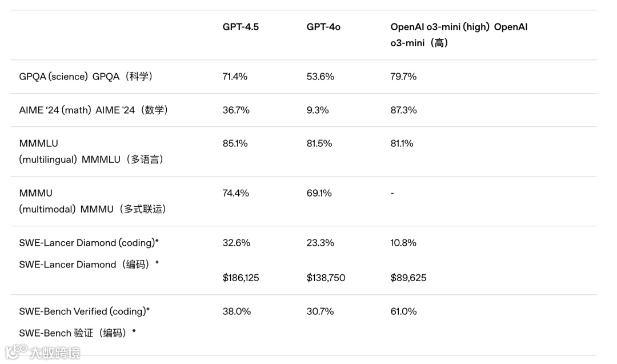Click the 71.4% GPQA score cell
Screen dimensions: 617x364
[235, 77]
